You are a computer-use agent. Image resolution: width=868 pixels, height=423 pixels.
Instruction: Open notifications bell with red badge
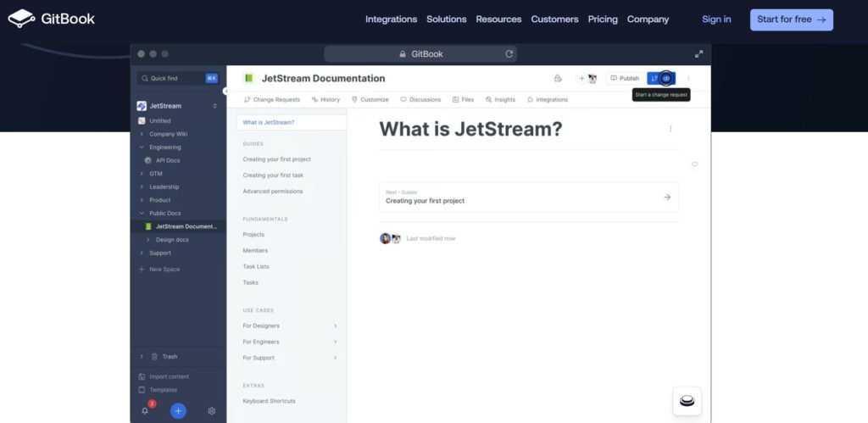pos(146,410)
